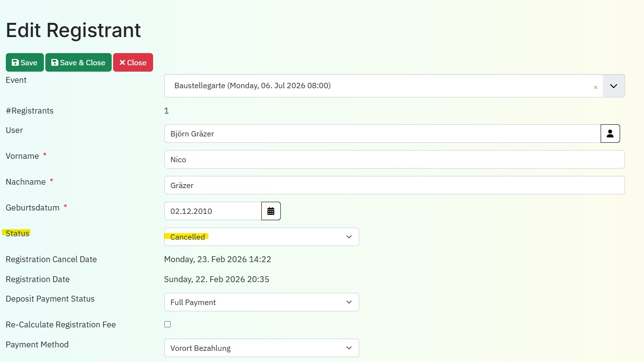Clear the selected Baustellegarte event
This screenshot has width=644, height=362.
point(595,87)
